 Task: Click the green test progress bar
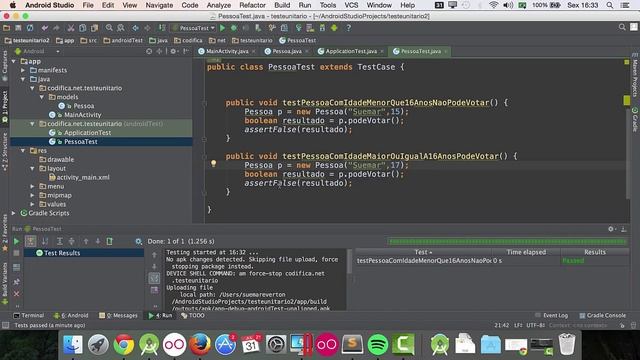pyautogui.click(x=507, y=242)
